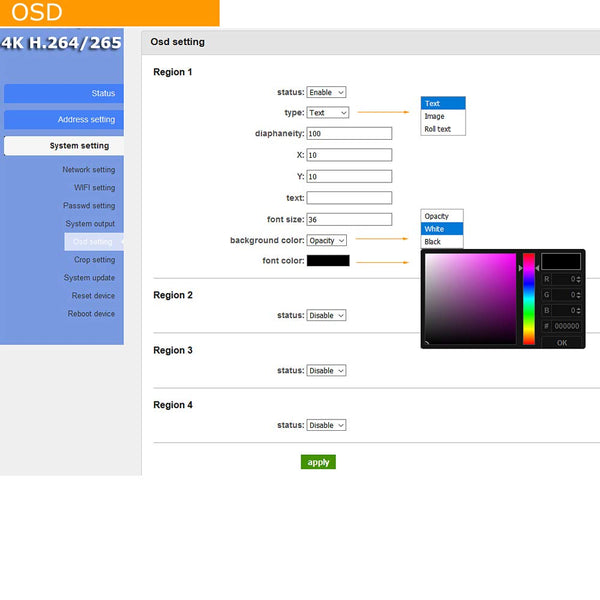This screenshot has width=600, height=600.
Task: Open Crop setting in sidebar
Action: pos(94,260)
